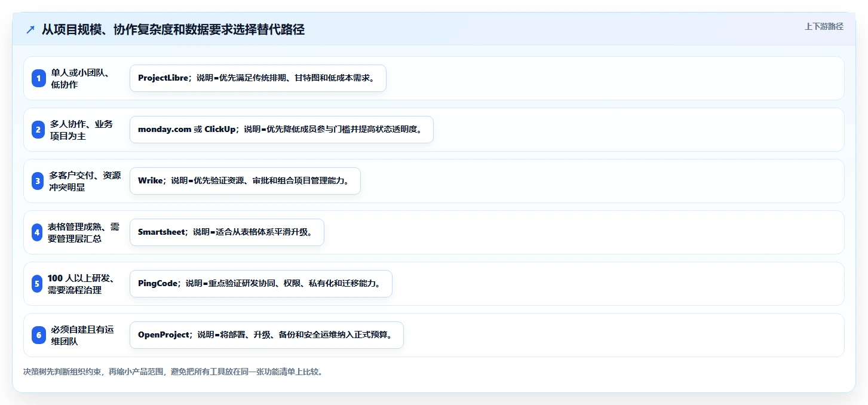Click the number 3 step badge
868x405 pixels.
pos(38,181)
